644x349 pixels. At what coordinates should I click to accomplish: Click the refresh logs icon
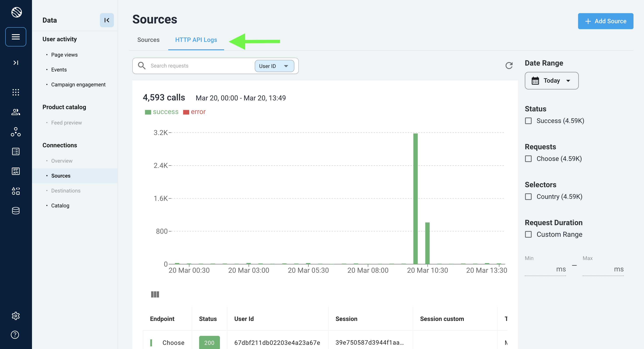(x=509, y=66)
